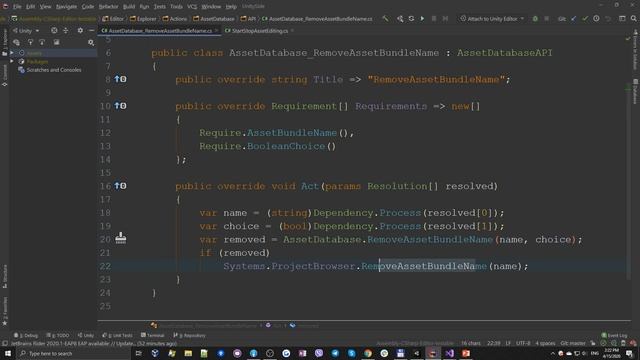The image size is (640, 360).
Task: Click the Unity step button in toolbar
Action: [x=445, y=19]
